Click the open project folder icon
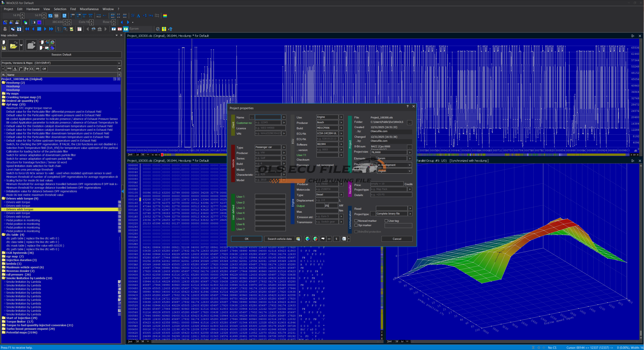Image resolution: width=644 pixels, height=350 pixels. pyautogui.click(x=13, y=46)
